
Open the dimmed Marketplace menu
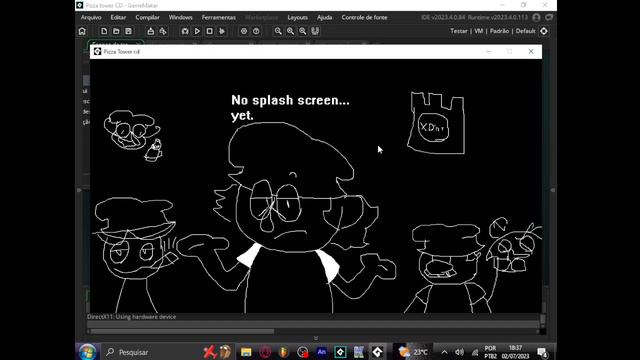point(262,17)
